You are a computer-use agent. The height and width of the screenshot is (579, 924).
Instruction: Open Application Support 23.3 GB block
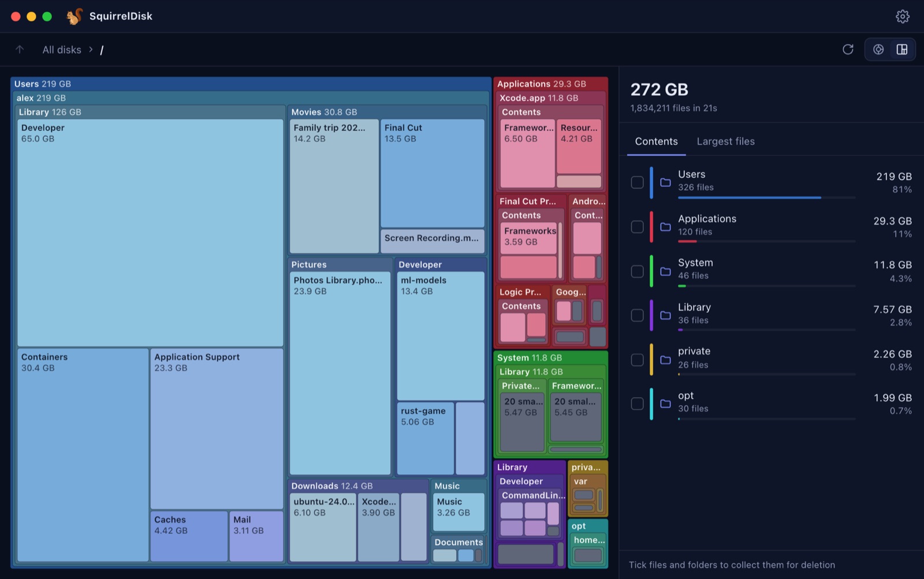tap(217, 429)
